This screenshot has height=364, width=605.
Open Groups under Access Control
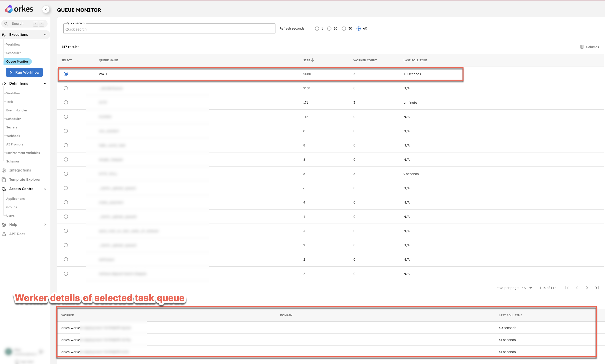(x=12, y=207)
